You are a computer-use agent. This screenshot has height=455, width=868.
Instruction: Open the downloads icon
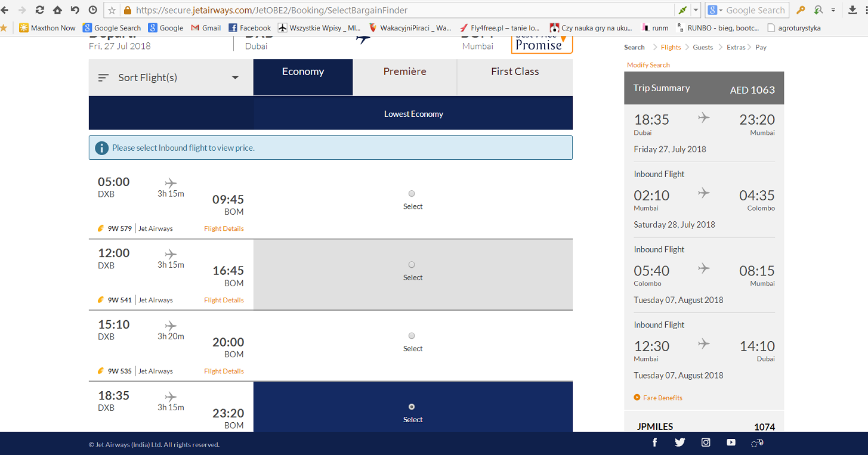click(852, 10)
